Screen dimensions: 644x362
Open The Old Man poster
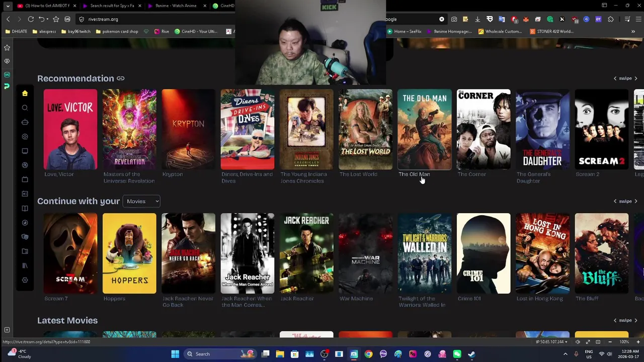click(x=425, y=130)
